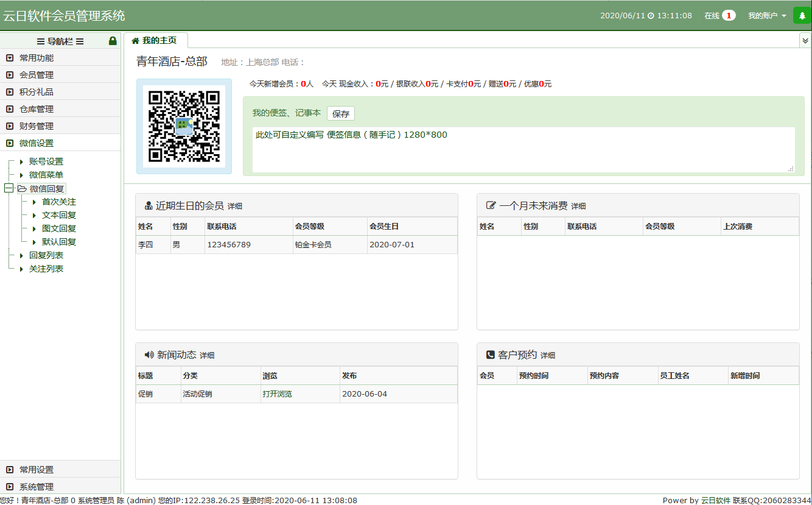Click the home icon on 我的主页 tab
The image size is (812, 505).
134,40
